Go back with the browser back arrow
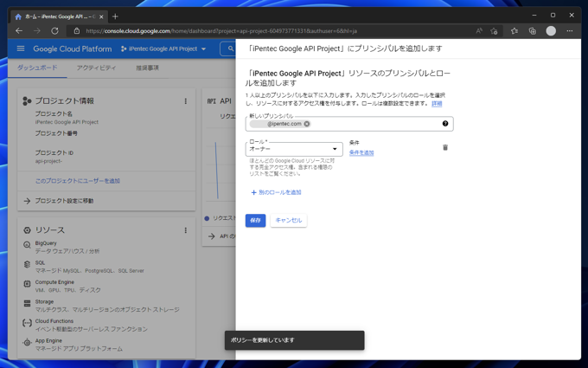 [19, 31]
